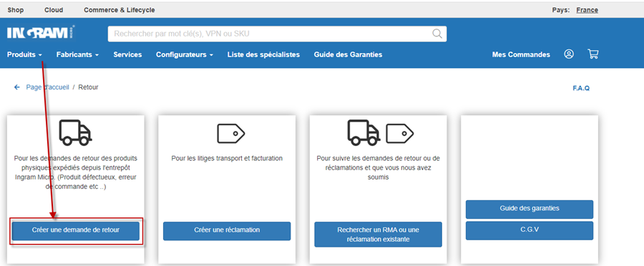Click Créer une demande de retour button
644x266 pixels.
76,230
